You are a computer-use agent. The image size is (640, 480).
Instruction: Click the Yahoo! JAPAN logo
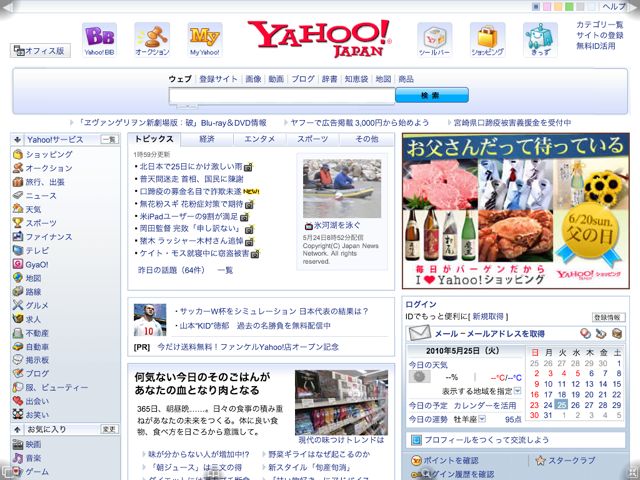click(x=320, y=38)
